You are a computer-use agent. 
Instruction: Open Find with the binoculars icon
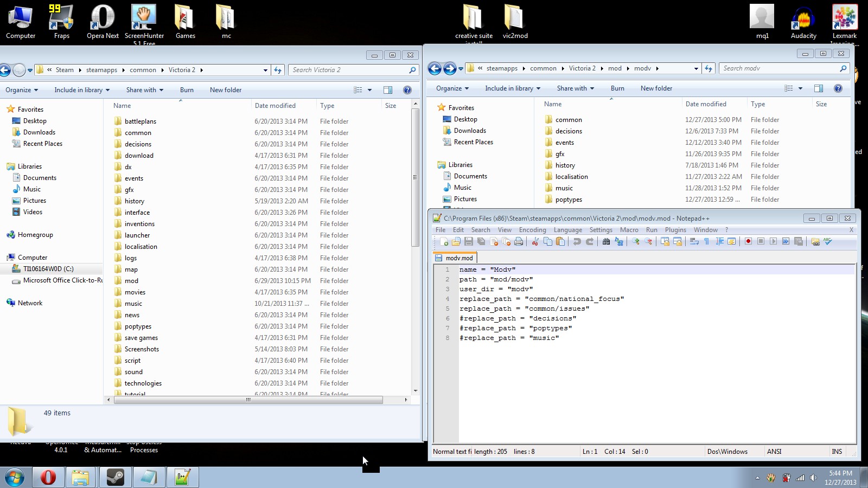[x=607, y=242]
